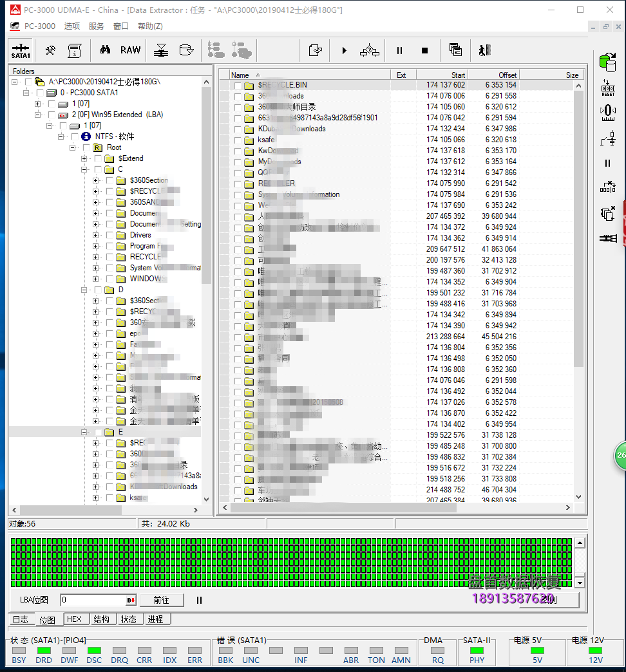Check the E folder checkbox in tree

coord(98,432)
